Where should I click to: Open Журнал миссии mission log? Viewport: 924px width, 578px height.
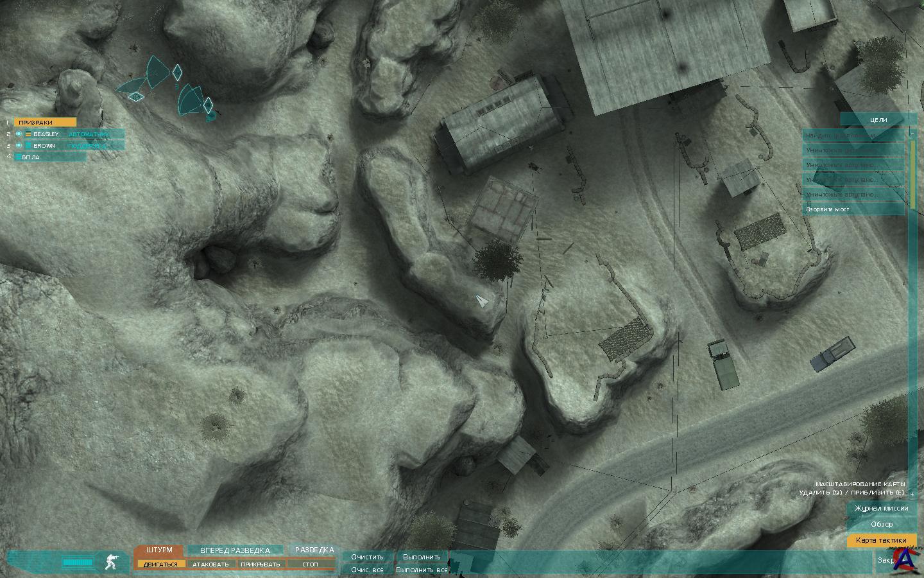point(880,508)
